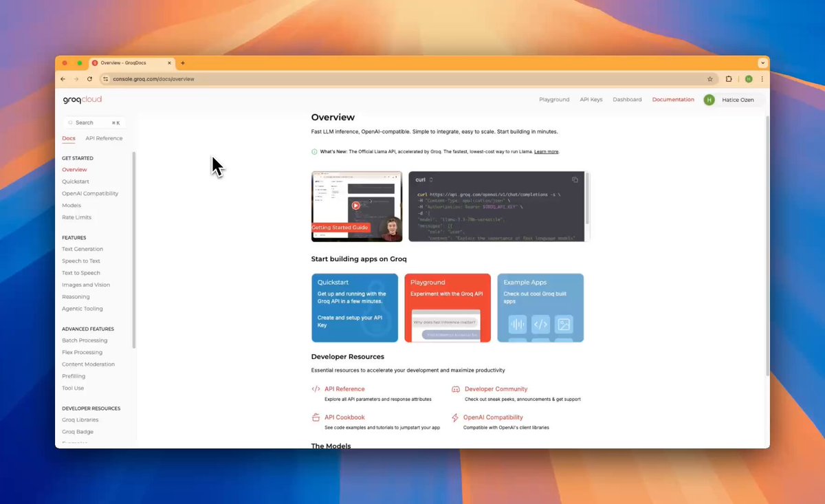Viewport: 825px width, 504px height.
Task: Open Playground in the top navigation
Action: coord(554,100)
